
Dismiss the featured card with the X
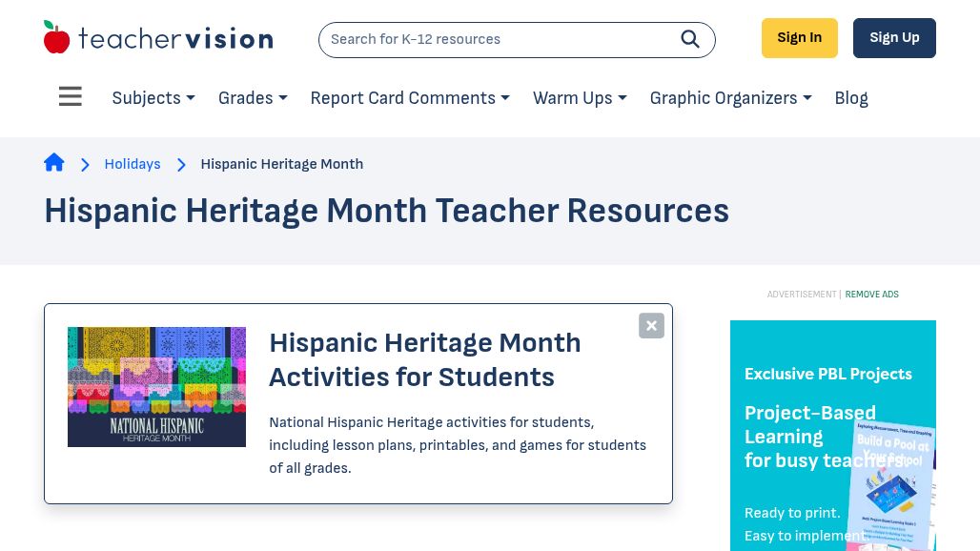pos(651,325)
